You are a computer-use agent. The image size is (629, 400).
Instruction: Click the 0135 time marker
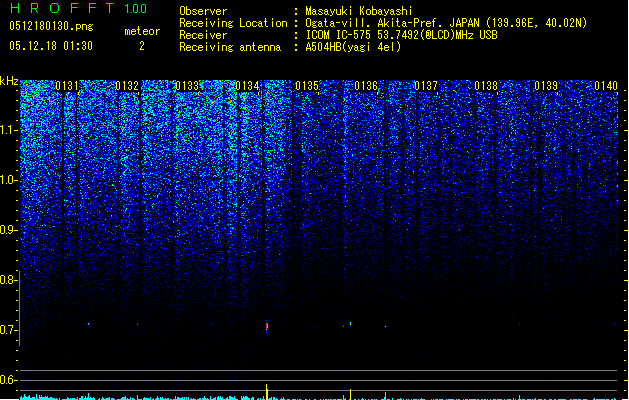tap(307, 86)
